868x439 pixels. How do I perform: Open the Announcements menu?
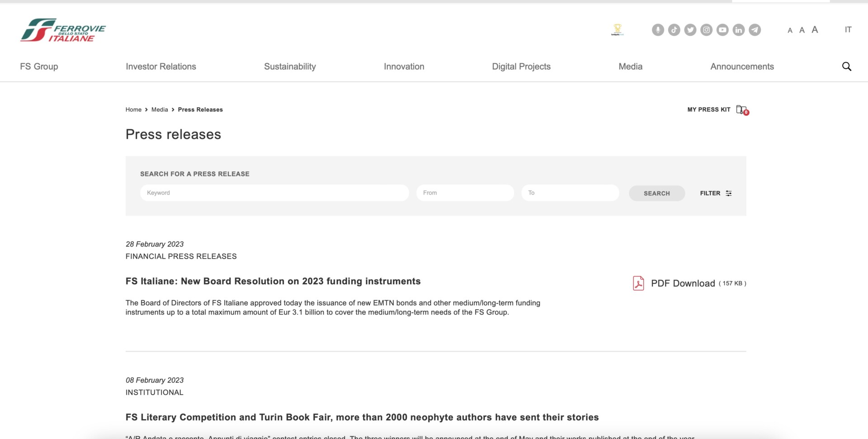pyautogui.click(x=742, y=67)
